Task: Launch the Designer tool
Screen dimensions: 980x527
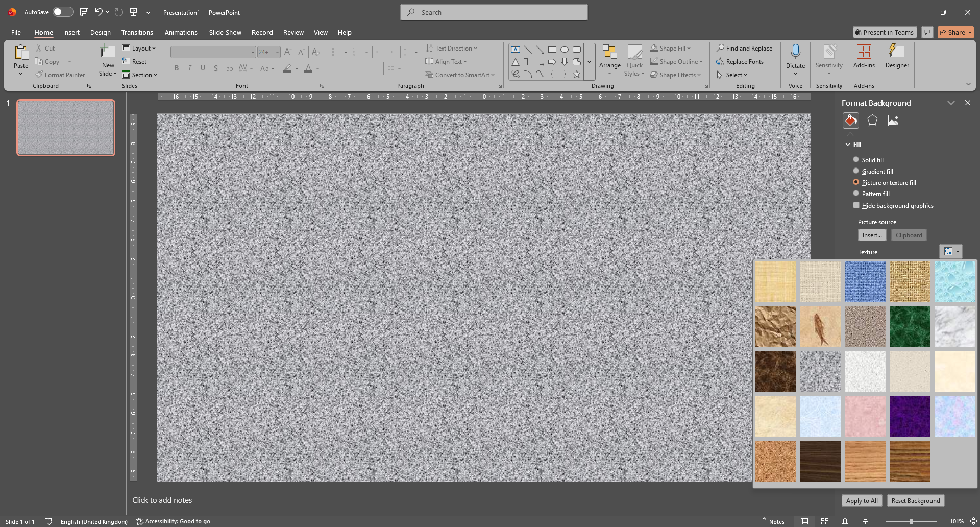Action: pos(897,57)
